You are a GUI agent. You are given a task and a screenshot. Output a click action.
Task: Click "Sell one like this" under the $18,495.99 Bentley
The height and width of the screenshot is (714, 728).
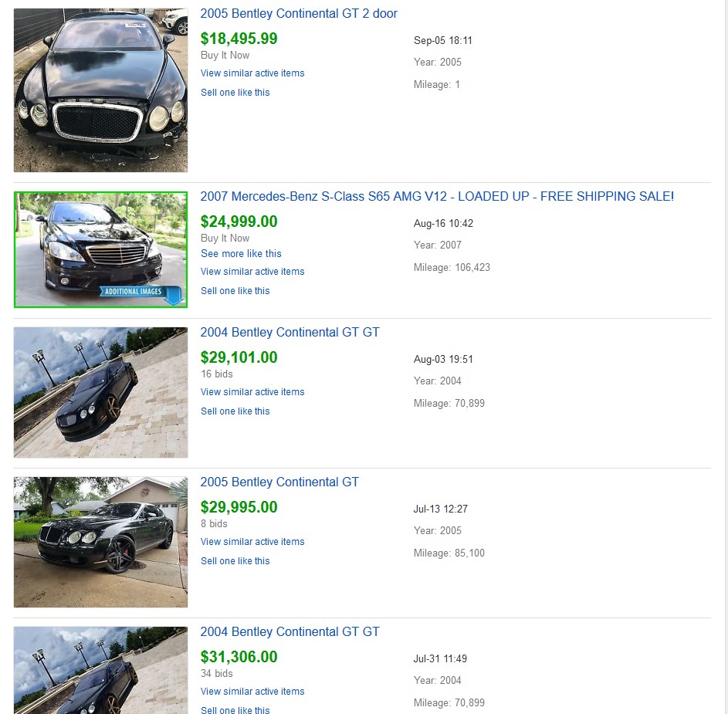[235, 93]
